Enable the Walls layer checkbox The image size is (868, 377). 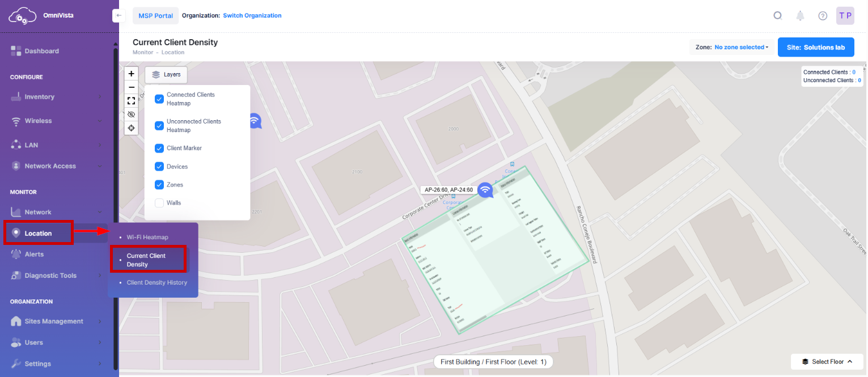[159, 202]
